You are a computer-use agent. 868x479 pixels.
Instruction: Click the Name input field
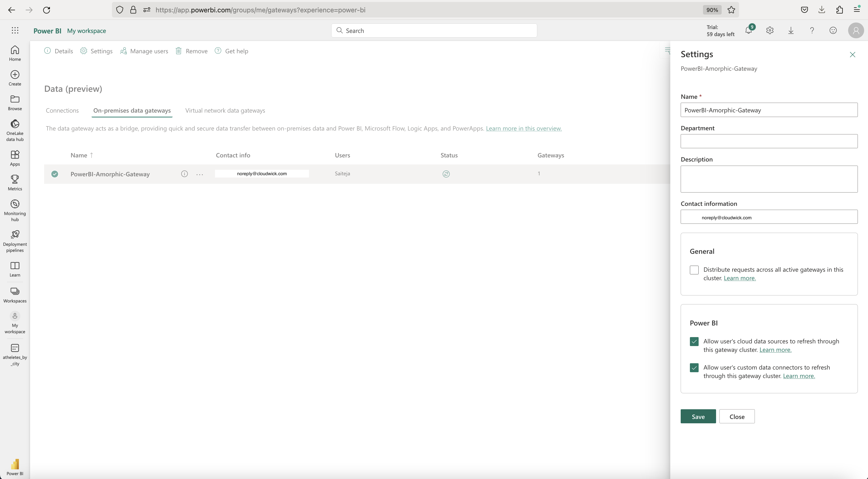[x=769, y=110]
